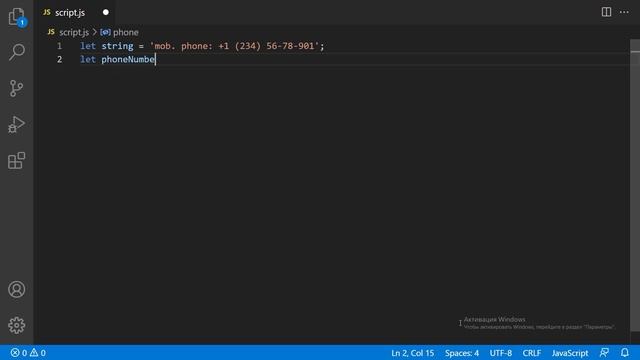This screenshot has height=360, width=640.
Task: Open the Search view
Action: [17, 52]
